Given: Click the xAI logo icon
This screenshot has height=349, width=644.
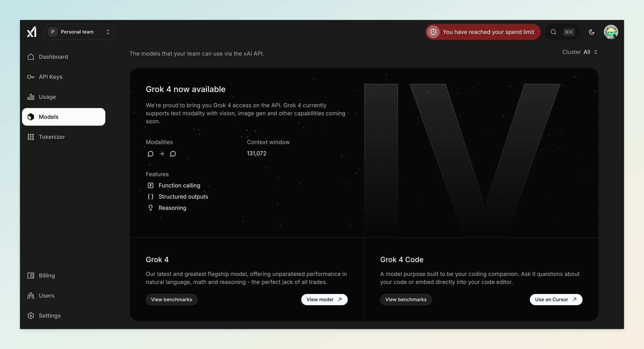Looking at the screenshot, I should click(32, 32).
